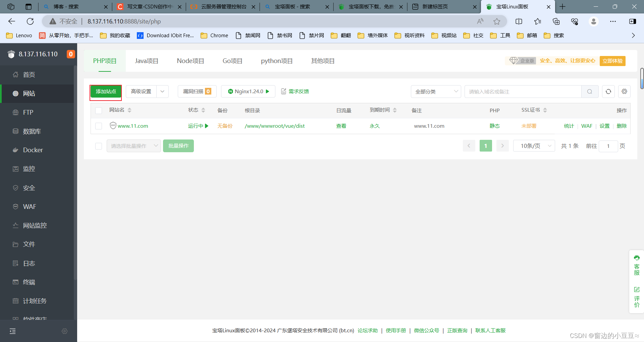
Task: Toggle 运行中 status of www.11.com
Action: click(198, 126)
